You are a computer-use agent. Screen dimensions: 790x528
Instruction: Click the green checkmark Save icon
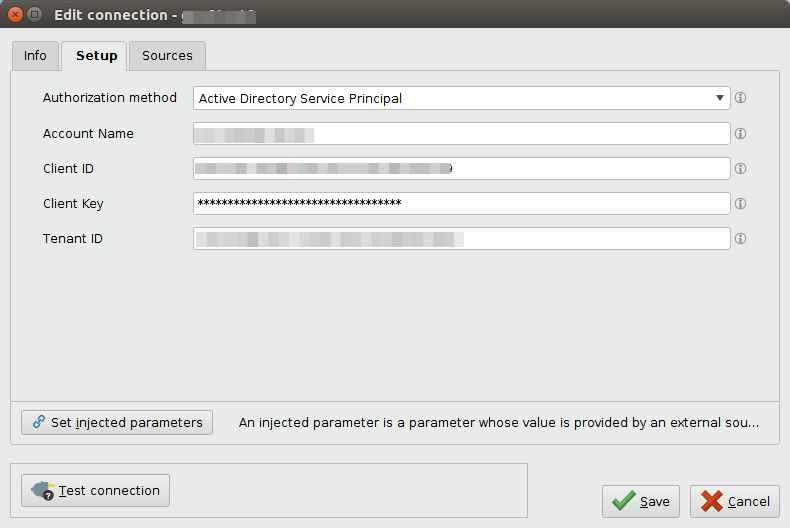coord(623,501)
